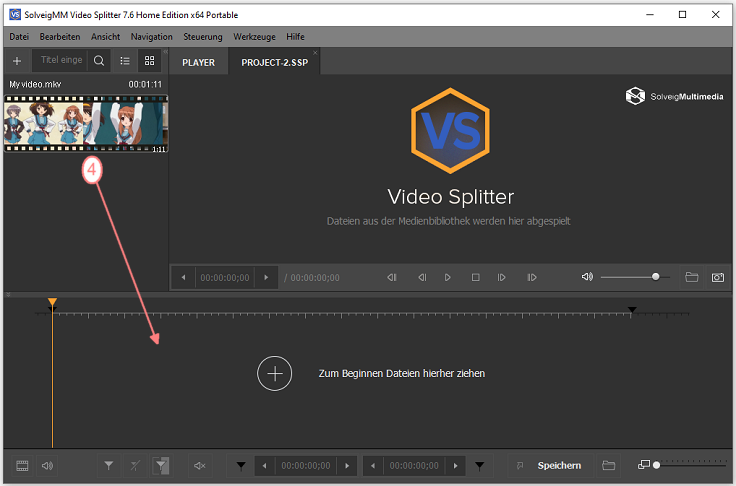Open snapshot folder icon in player bar

click(691, 277)
